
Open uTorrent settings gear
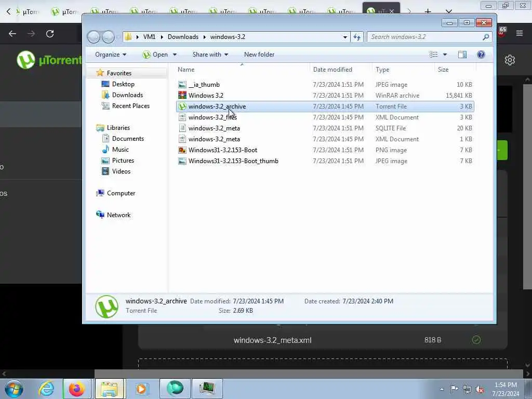point(510,60)
